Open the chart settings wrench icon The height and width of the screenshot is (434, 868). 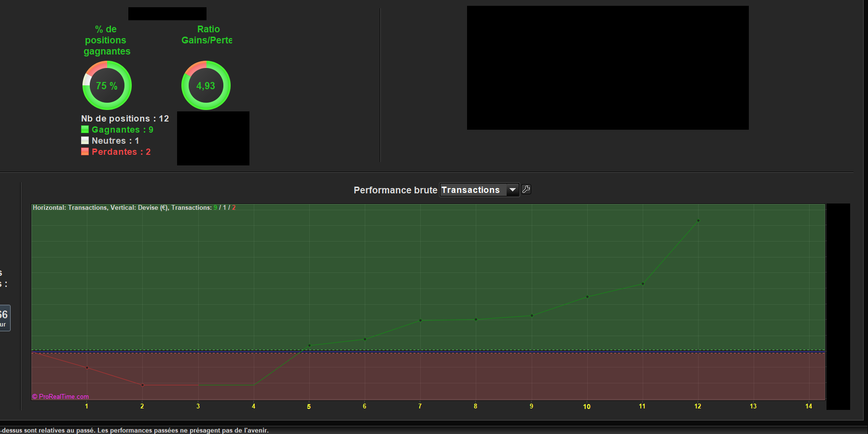click(x=526, y=190)
